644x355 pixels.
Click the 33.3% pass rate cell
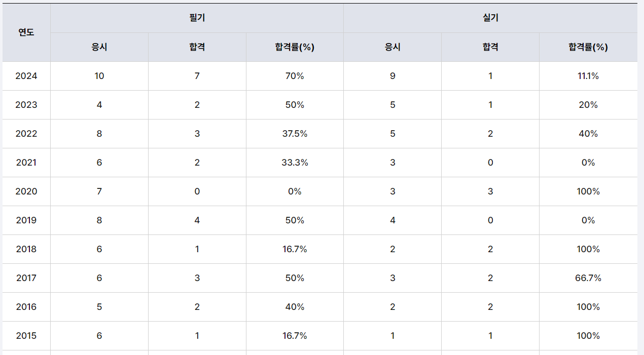click(x=295, y=163)
